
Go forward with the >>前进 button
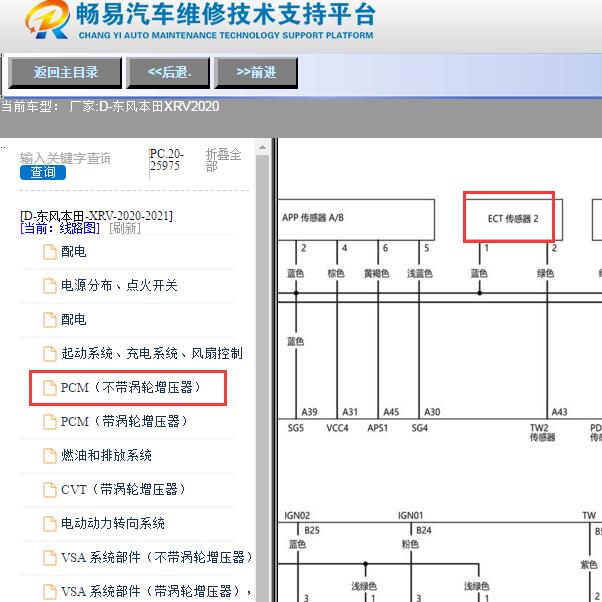(256, 73)
